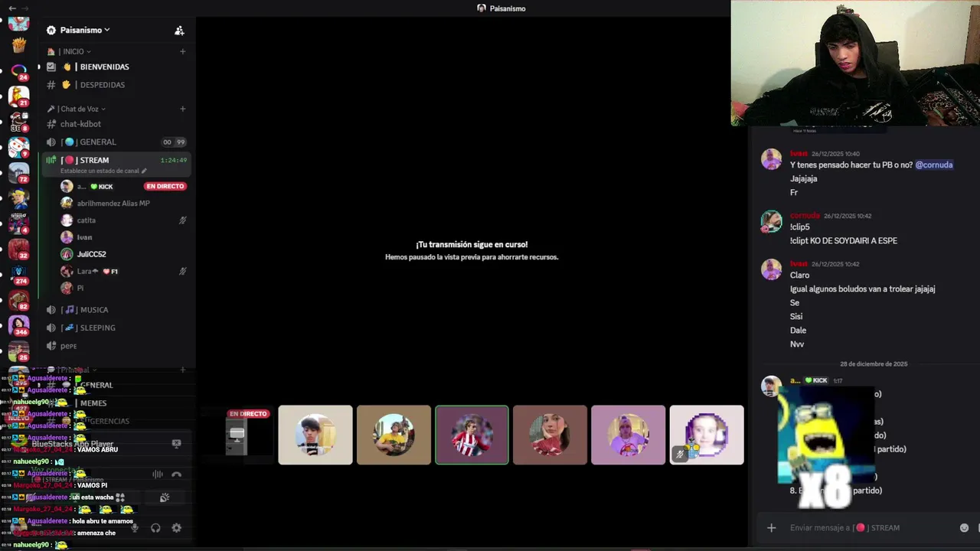Open server icon with 346 badge
Screen dimensions: 980x551
tap(18, 326)
